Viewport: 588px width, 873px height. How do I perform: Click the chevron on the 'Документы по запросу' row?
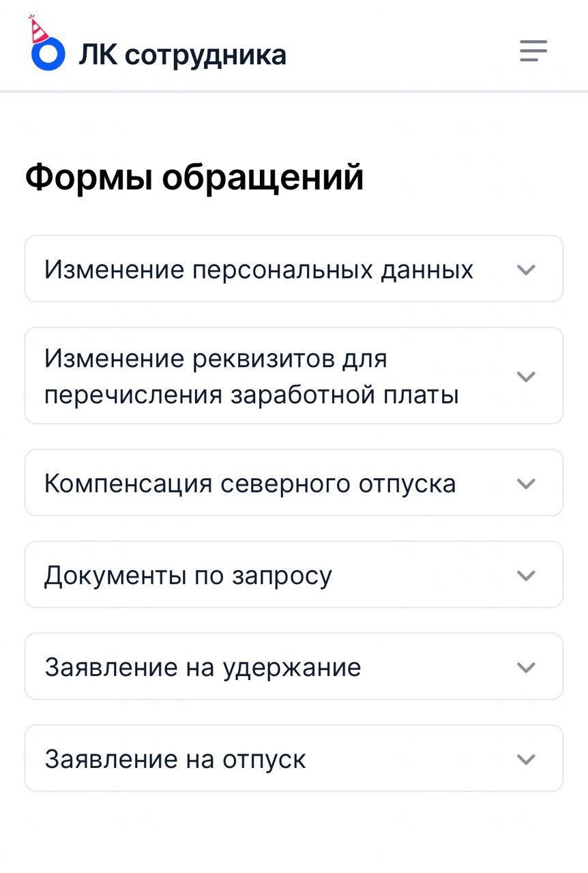pyautogui.click(x=525, y=574)
